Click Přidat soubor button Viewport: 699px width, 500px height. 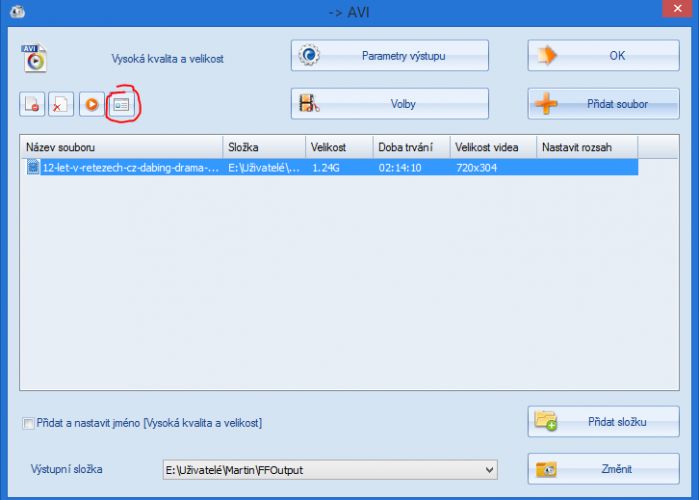(x=604, y=104)
